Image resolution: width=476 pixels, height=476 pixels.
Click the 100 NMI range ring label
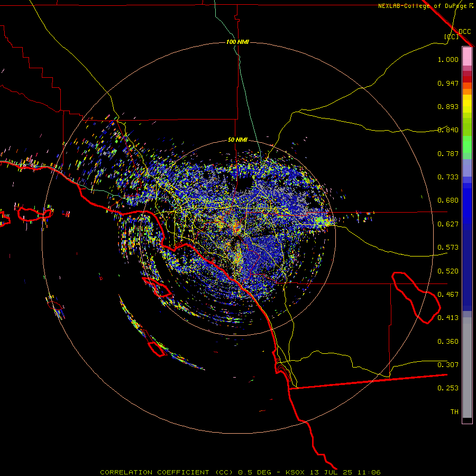tap(237, 42)
